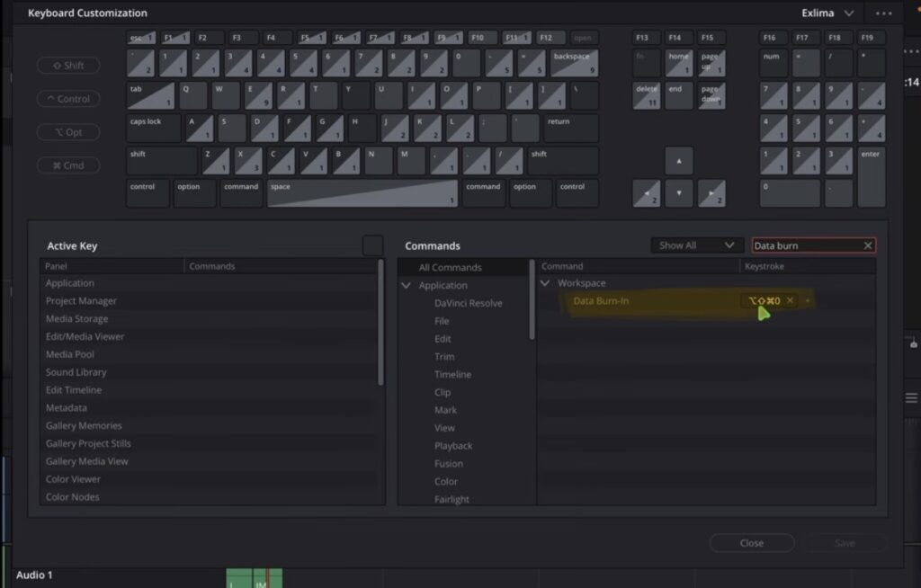Toggle the Opt modifier button
This screenshot has width=921, height=588.
68,132
